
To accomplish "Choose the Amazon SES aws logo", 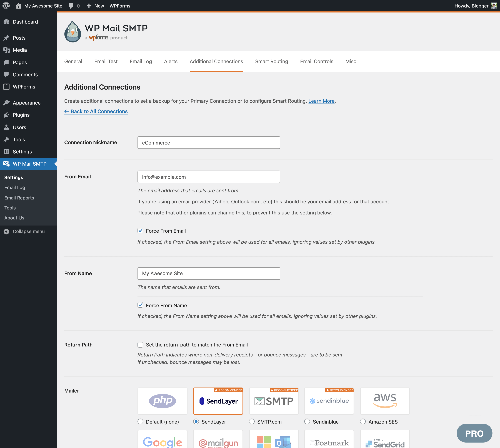I will point(385,401).
